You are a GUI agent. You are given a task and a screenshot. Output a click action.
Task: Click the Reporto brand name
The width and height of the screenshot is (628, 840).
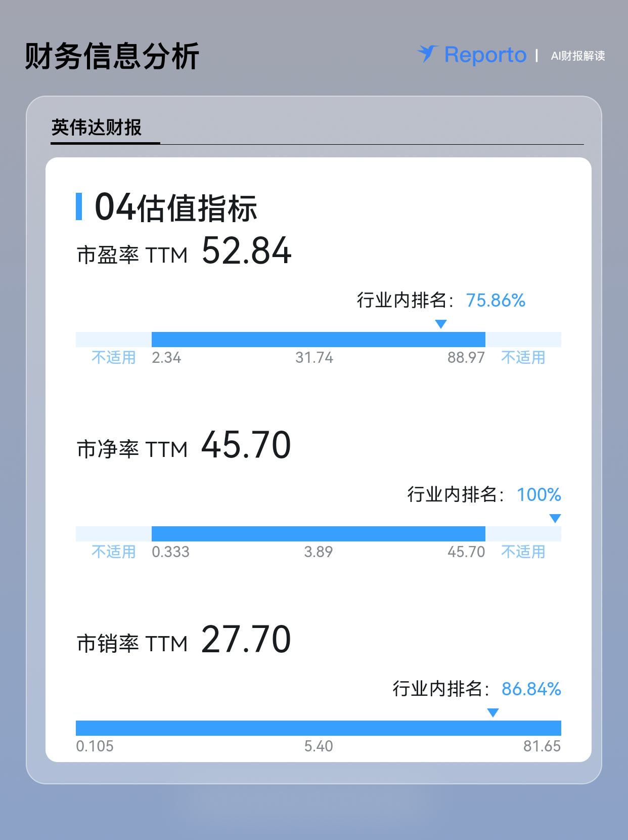tap(485, 55)
